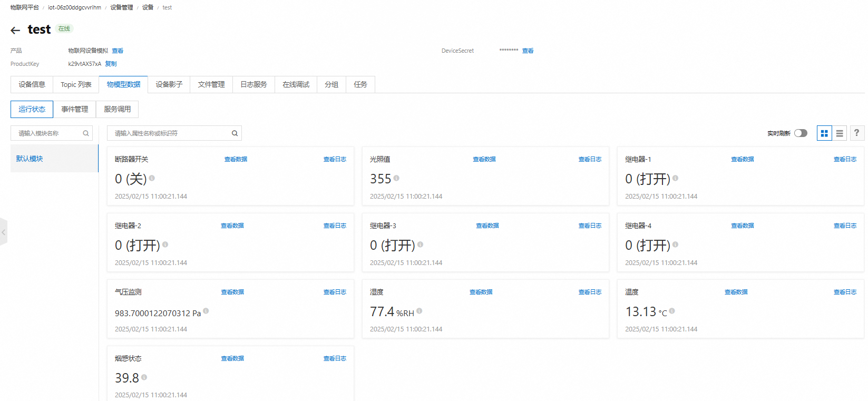This screenshot has width=868, height=401.
Task: Click the property name search input field
Action: (x=169, y=133)
